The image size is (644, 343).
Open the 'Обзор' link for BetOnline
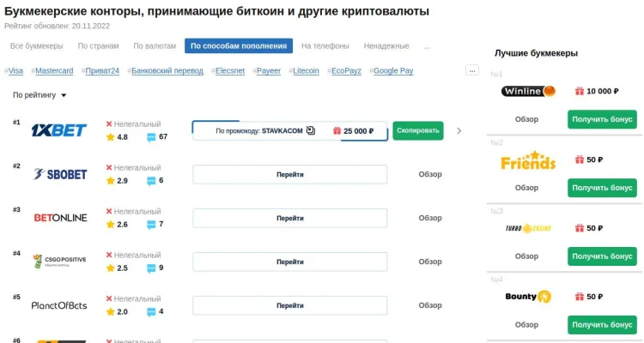point(430,218)
